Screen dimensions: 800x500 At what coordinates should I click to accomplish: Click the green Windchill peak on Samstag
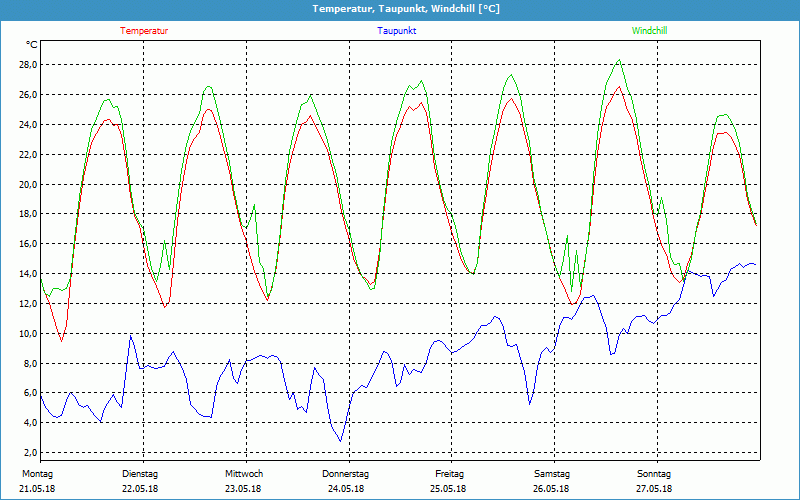coord(619,60)
